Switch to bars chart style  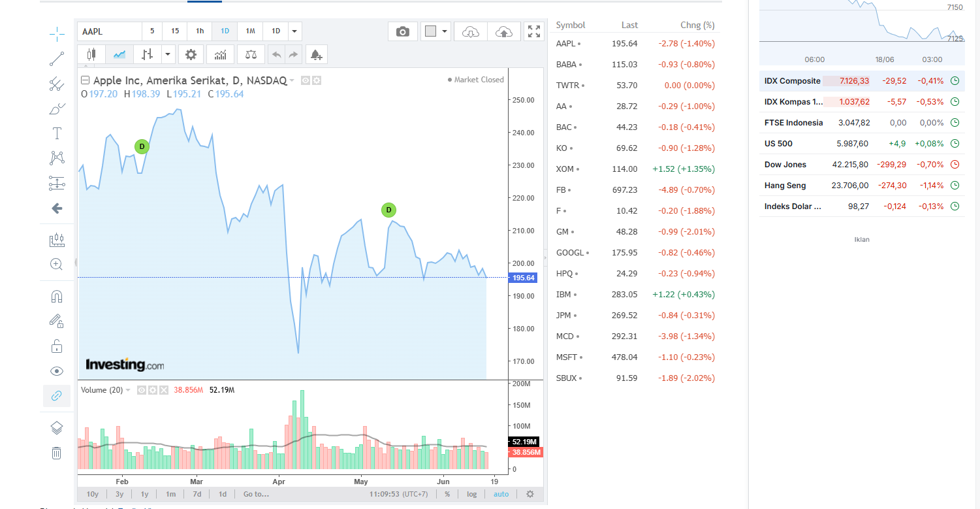pos(147,54)
